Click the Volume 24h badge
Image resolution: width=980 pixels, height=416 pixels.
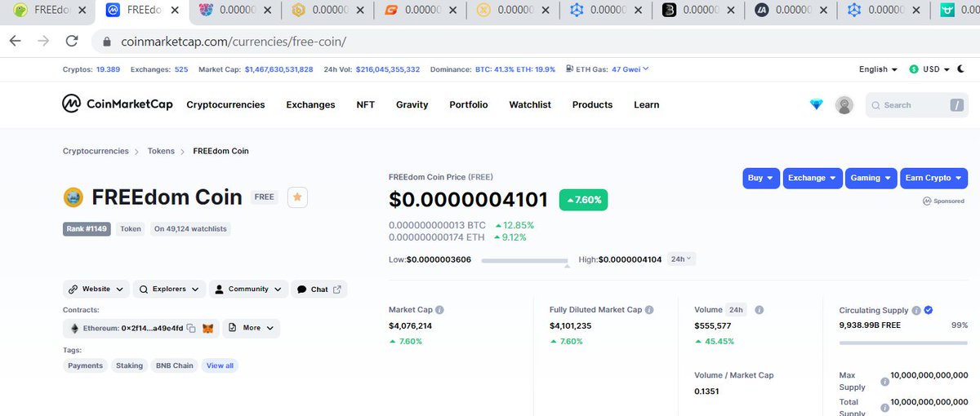[736, 310]
